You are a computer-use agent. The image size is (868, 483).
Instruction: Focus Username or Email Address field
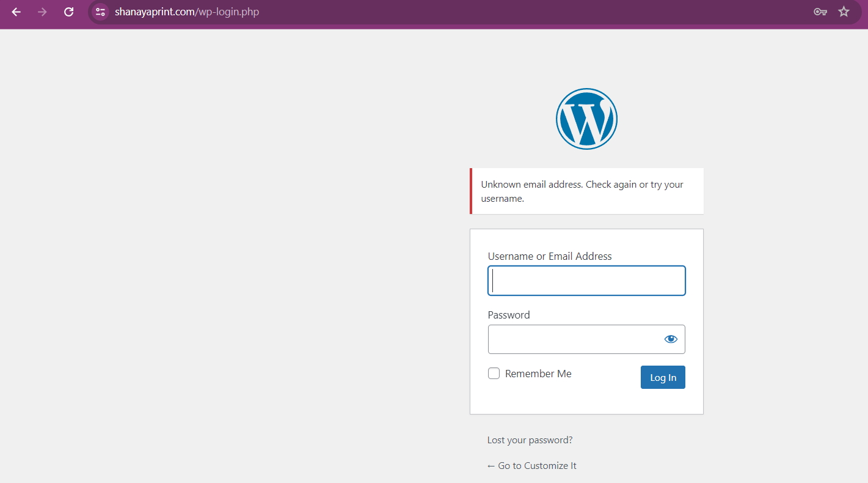point(586,281)
